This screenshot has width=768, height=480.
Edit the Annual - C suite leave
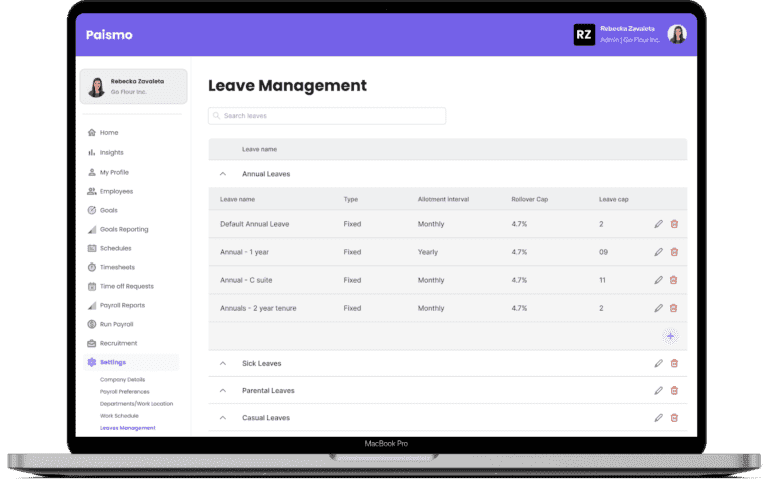pyautogui.click(x=658, y=280)
